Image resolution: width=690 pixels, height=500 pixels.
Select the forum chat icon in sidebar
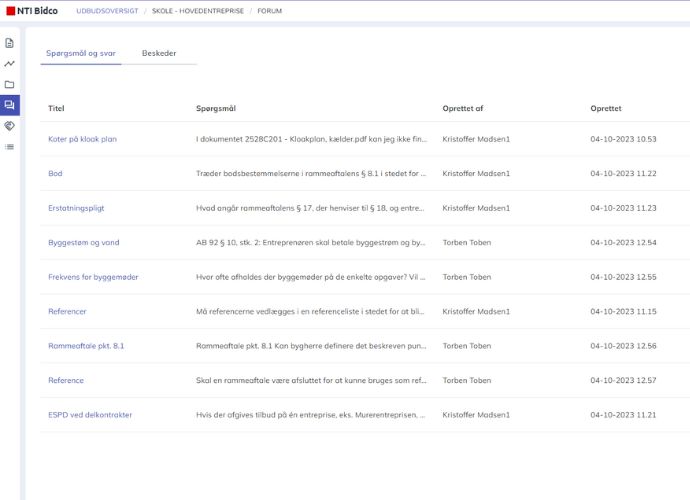point(9,105)
